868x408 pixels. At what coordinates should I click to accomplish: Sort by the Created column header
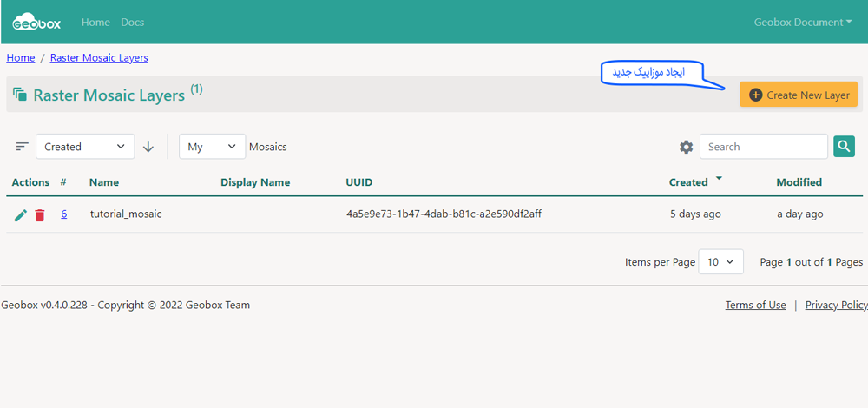coord(688,182)
